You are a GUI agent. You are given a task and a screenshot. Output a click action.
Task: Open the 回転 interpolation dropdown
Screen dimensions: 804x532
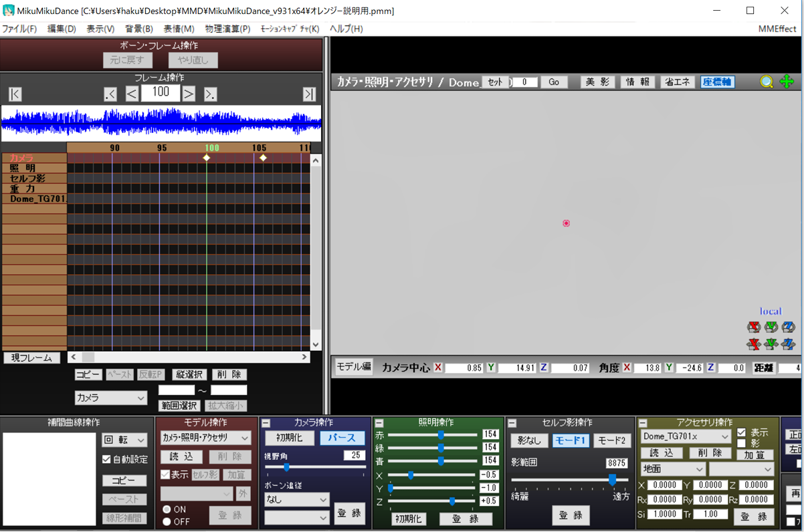[124, 440]
